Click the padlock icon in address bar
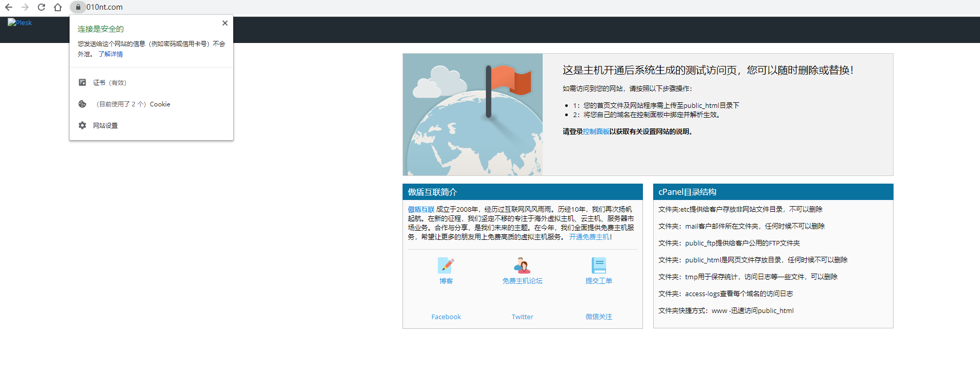The height and width of the screenshot is (379, 980). (78, 7)
